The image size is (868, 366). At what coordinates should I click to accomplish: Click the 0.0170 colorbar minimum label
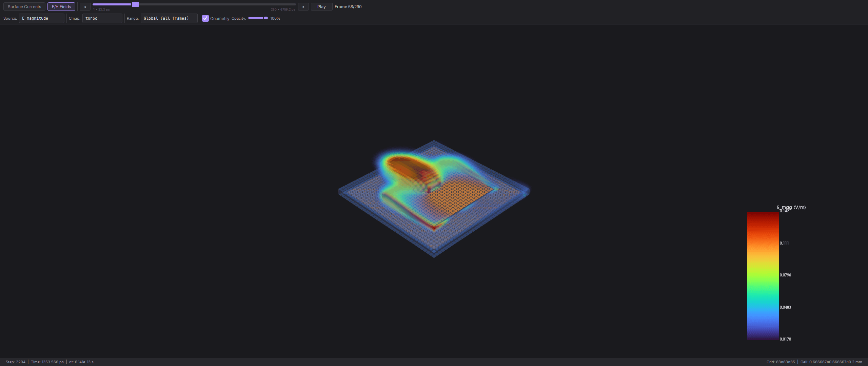click(x=785, y=339)
